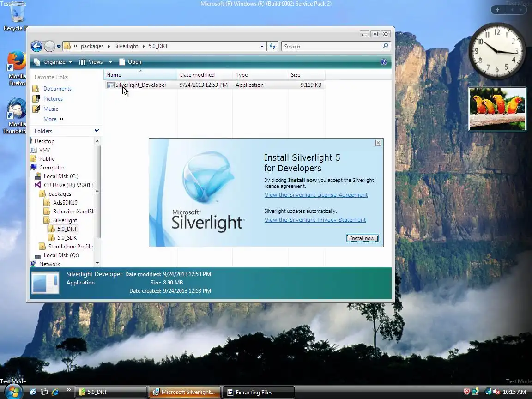Sort by Date modified column header
The image size is (532, 399).
point(205,75)
